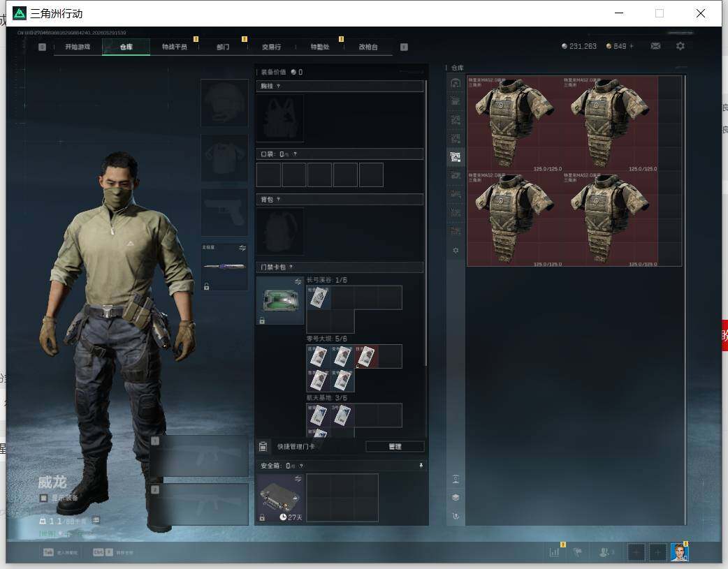Click the right tab-switch key icon
The image size is (728, 569).
click(404, 47)
